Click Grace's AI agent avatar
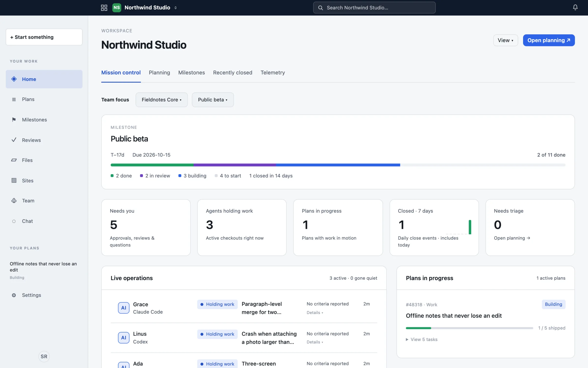Screen dimensions: 588x368 [x=124, y=308]
